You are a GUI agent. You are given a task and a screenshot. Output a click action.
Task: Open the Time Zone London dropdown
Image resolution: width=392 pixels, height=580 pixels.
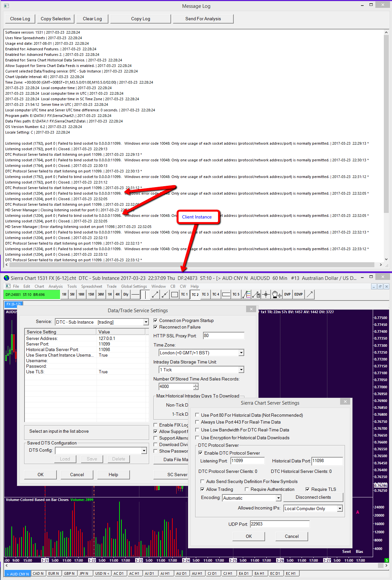pos(241,353)
